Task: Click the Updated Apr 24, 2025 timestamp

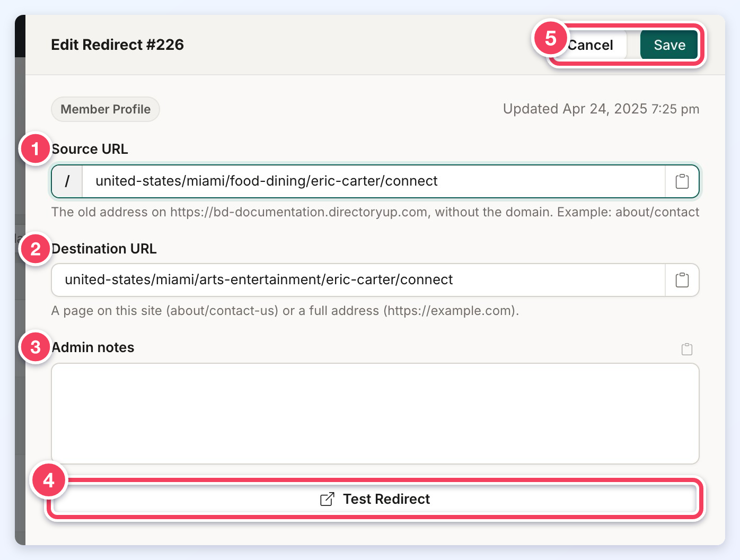Action: [601, 109]
